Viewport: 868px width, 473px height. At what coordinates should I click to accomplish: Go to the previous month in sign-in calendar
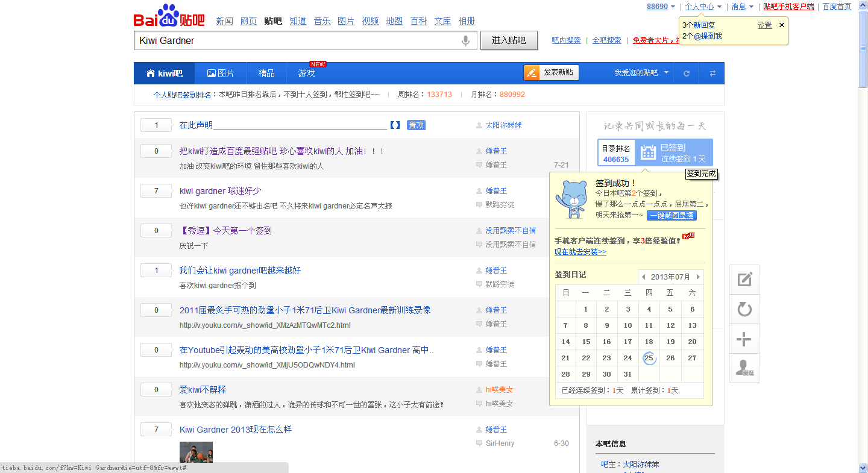click(x=644, y=277)
